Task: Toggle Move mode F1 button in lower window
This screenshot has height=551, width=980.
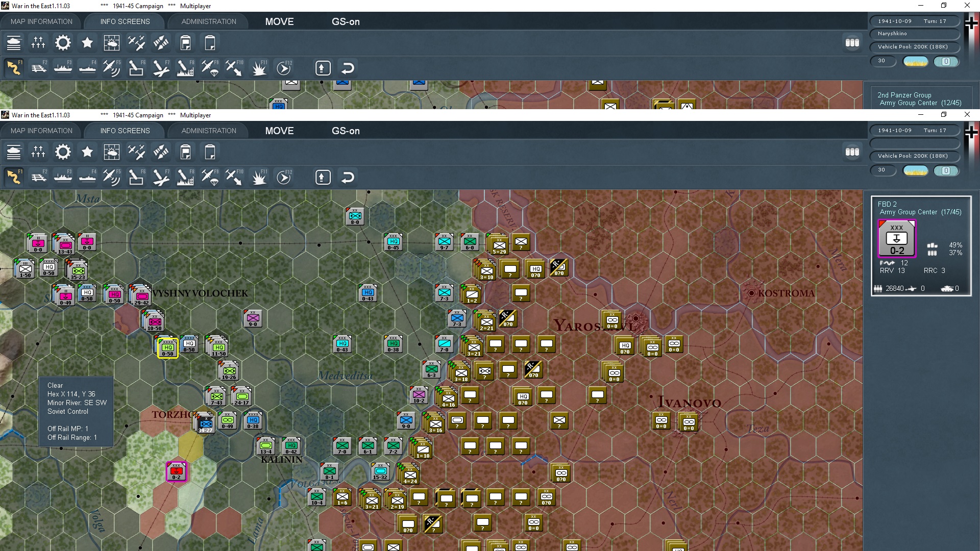Action: pyautogui.click(x=14, y=178)
